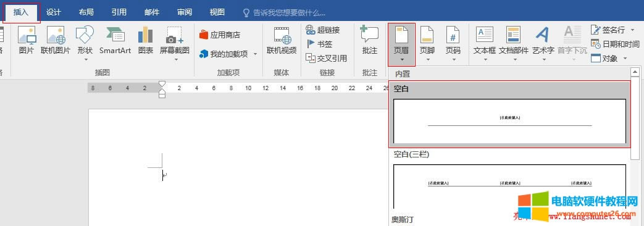The height and width of the screenshot is (226, 644).
Task: Click the 内置 gallery section label
Action: point(403,74)
